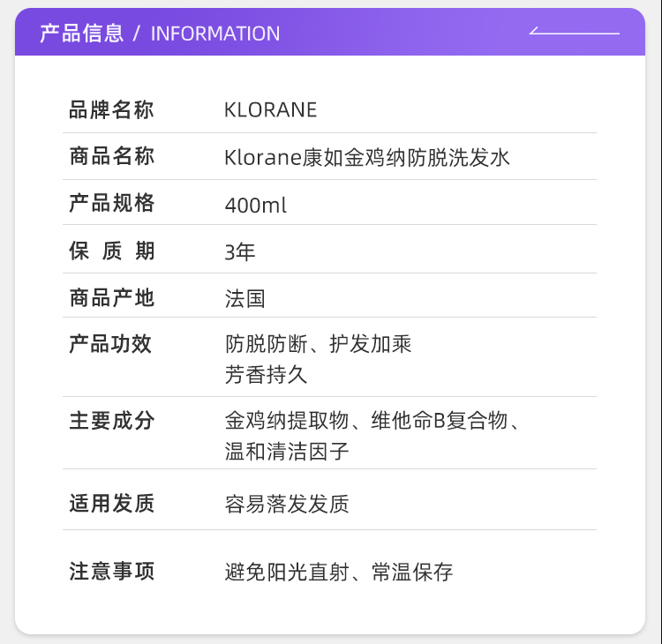Screen dimensions: 662x644
Task: Click the 容易落发发质 hair type value
Action: coord(287,505)
